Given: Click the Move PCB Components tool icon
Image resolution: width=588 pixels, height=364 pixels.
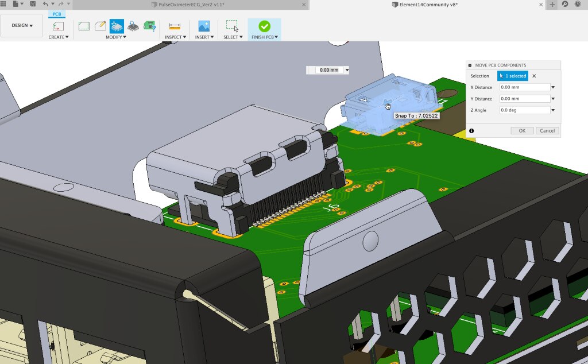Looking at the screenshot, I should click(x=117, y=26).
